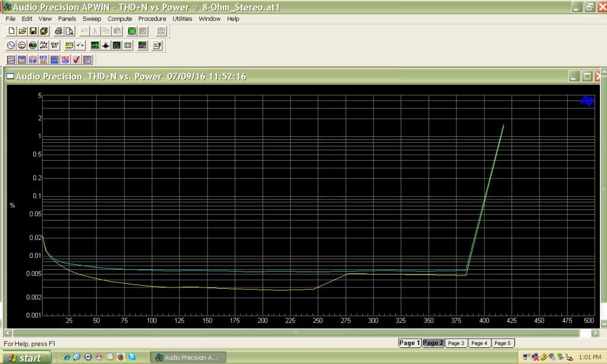Screen dimensions: 607x364
Task: Open the Edit menu
Action: 27,18
